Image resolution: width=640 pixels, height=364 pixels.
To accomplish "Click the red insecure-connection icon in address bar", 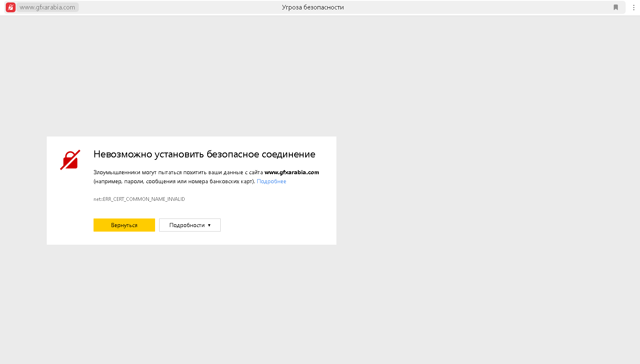I will [x=11, y=7].
